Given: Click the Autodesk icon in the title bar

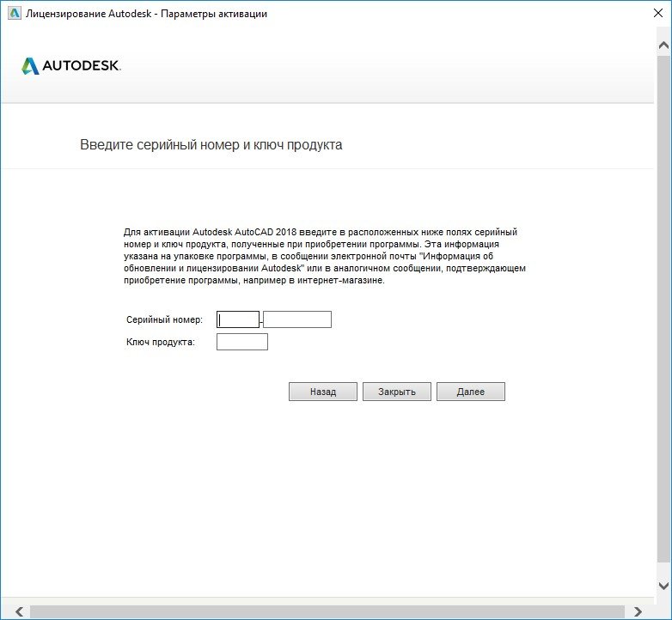Looking at the screenshot, I should coord(13,14).
